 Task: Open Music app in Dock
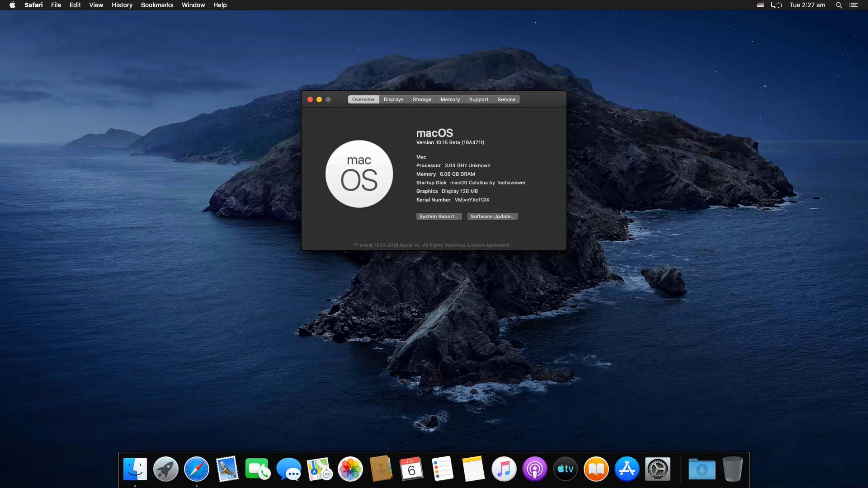pyautogui.click(x=504, y=469)
